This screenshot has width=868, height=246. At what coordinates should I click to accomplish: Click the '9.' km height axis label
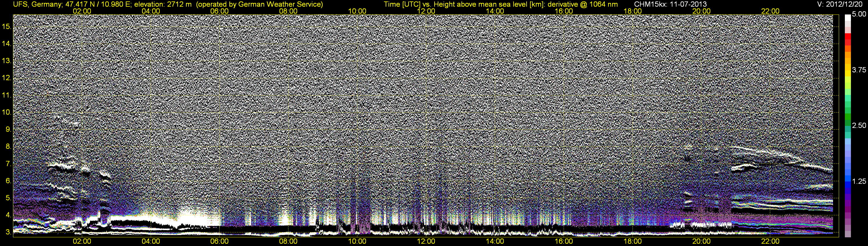click(x=8, y=129)
